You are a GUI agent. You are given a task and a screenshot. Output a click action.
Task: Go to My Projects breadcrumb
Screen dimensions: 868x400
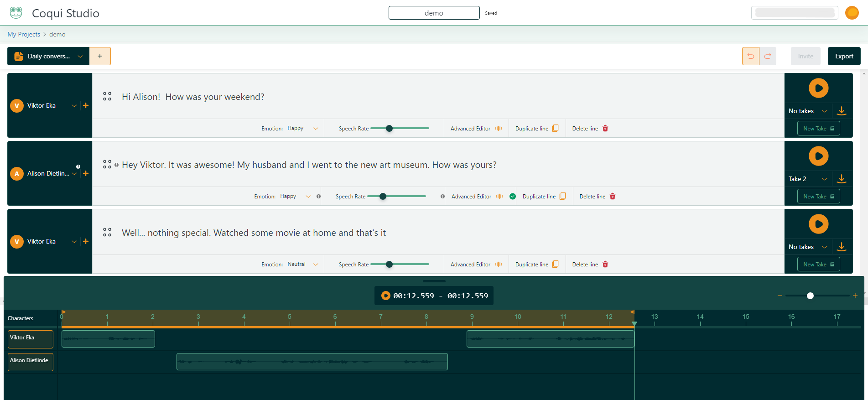[24, 34]
